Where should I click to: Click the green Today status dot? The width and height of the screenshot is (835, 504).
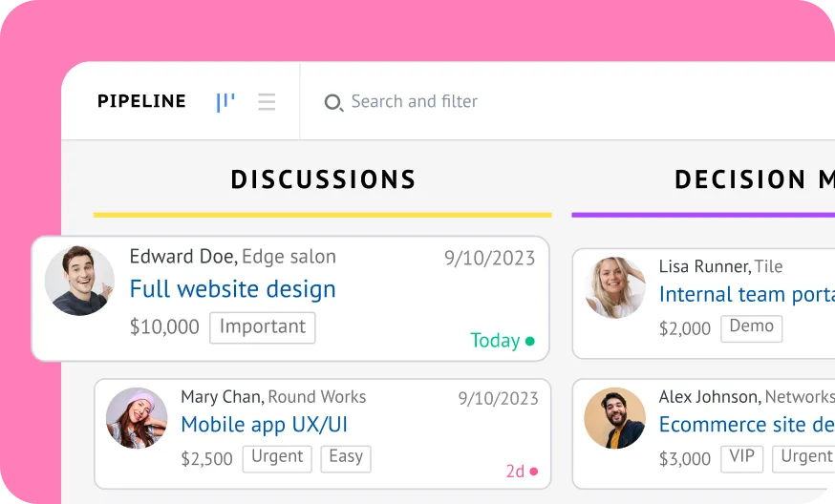click(530, 341)
